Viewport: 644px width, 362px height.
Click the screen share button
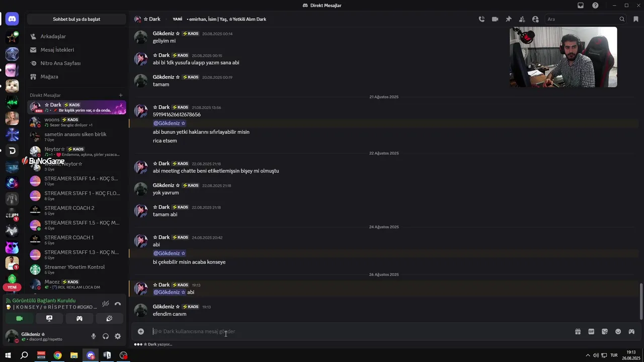(x=49, y=318)
